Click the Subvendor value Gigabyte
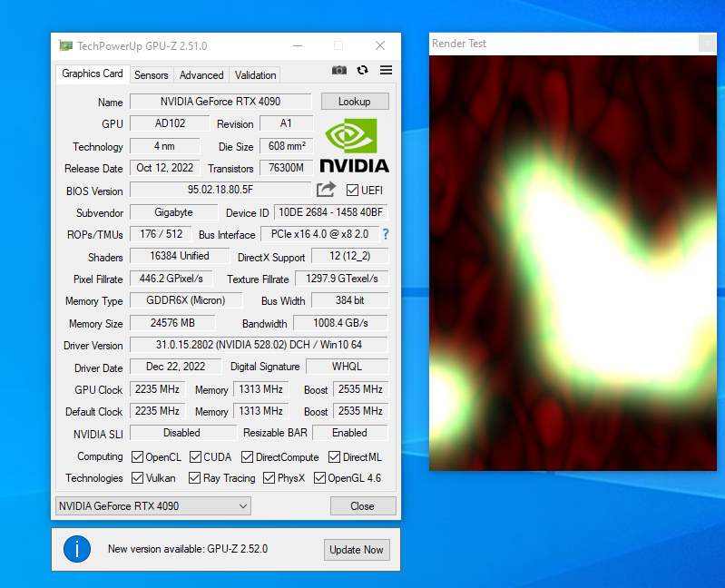 (174, 212)
